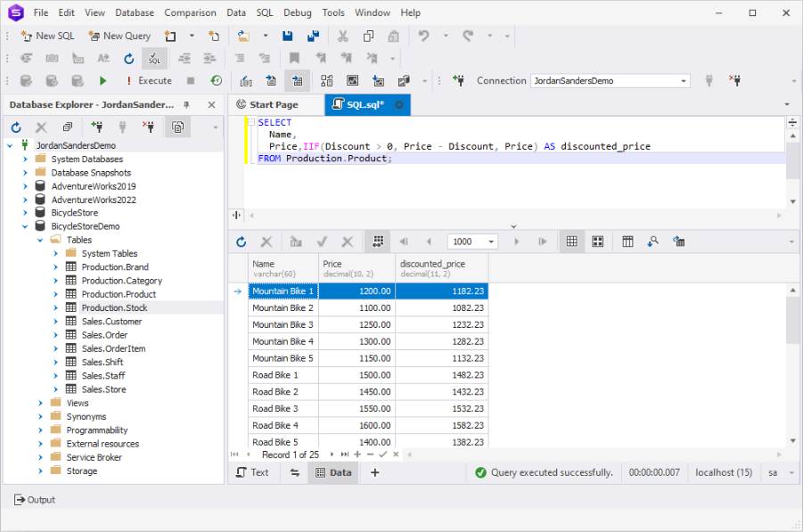
Task: Click the refresh icon in Database Explorer
Action: (x=16, y=127)
